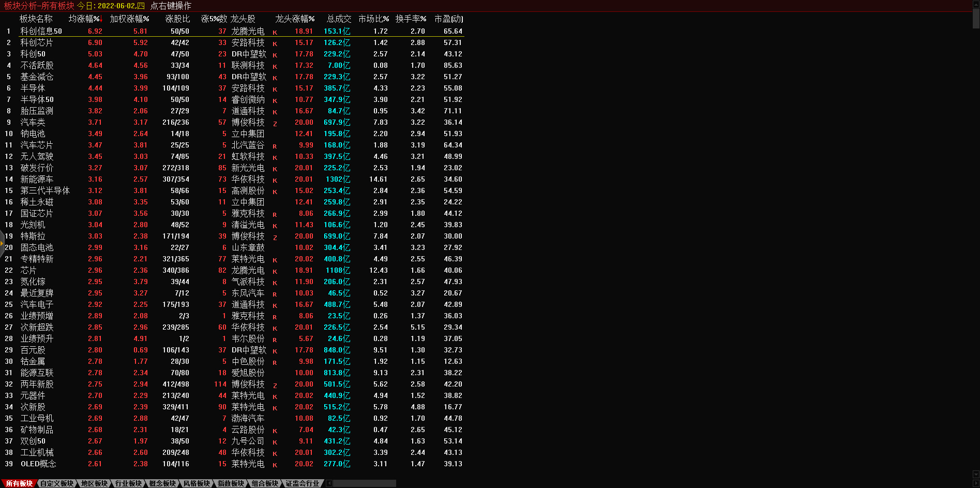Open the 新能源车 sector name

37,179
